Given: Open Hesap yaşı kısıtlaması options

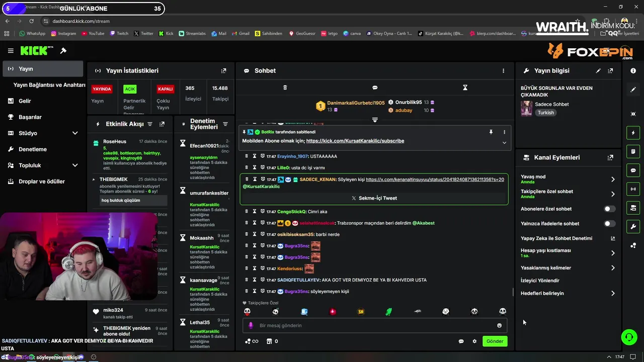Looking at the screenshot, I should 612,253.
